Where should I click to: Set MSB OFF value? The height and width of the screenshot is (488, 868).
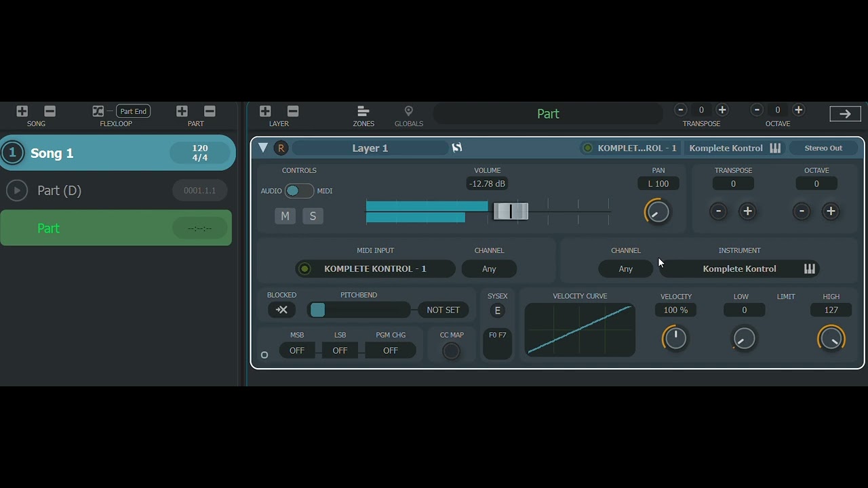click(x=297, y=350)
